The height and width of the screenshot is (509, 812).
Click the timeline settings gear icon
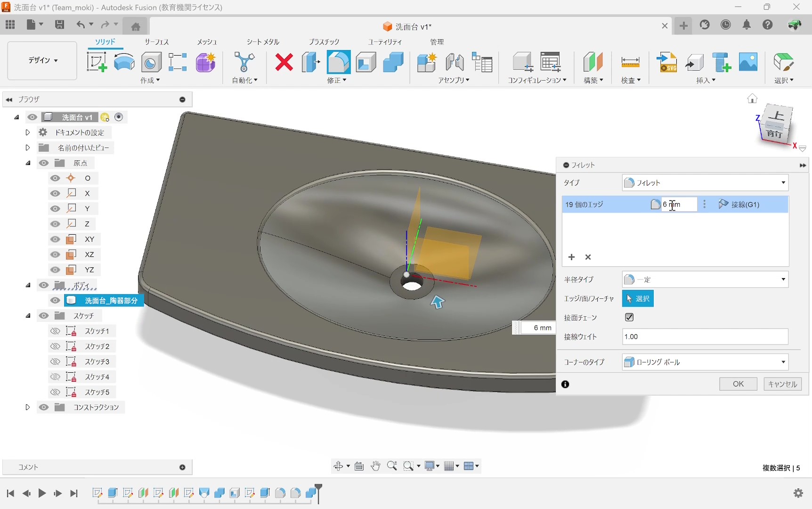(x=798, y=493)
